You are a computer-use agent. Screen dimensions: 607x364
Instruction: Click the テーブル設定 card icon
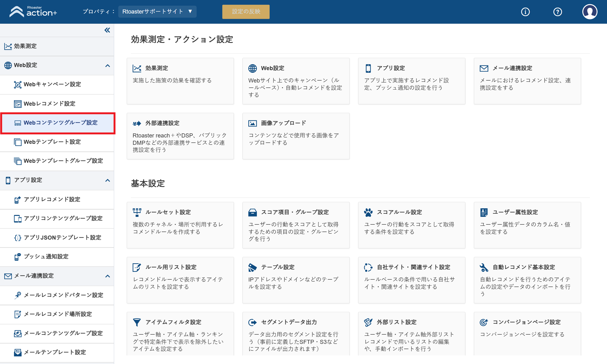pos(253,267)
